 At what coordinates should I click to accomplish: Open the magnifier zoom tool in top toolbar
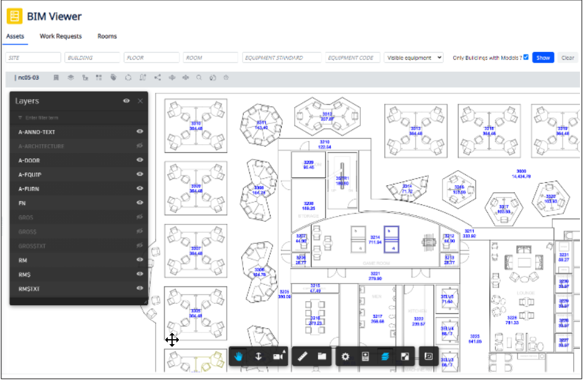[199, 77]
